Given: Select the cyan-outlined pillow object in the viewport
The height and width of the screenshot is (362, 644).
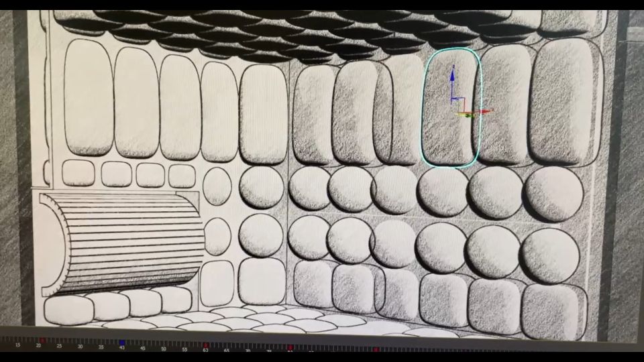Looking at the screenshot, I should pyautogui.click(x=451, y=107).
